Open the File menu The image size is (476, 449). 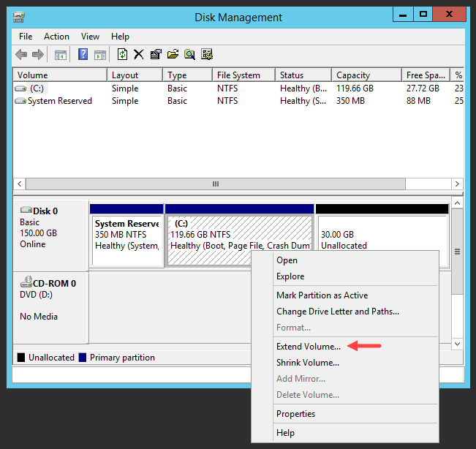pyautogui.click(x=26, y=37)
